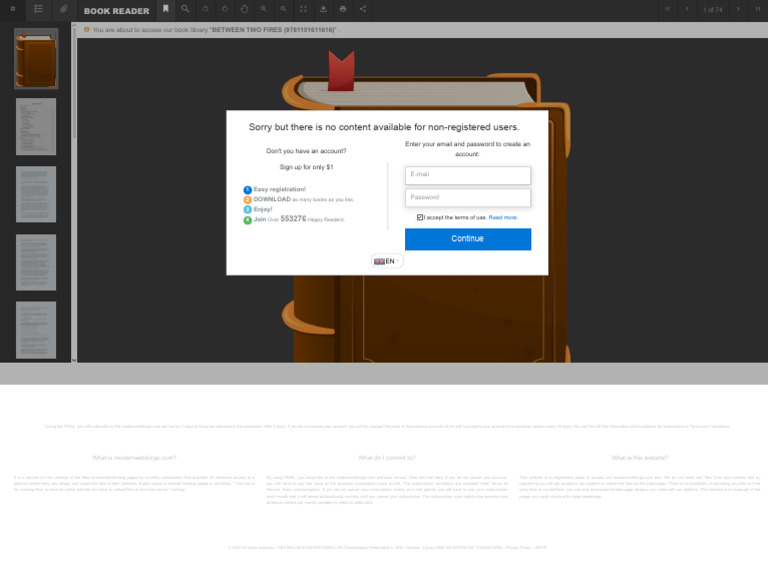This screenshot has width=768, height=570.
Task: Share the book
Action: point(363,9)
